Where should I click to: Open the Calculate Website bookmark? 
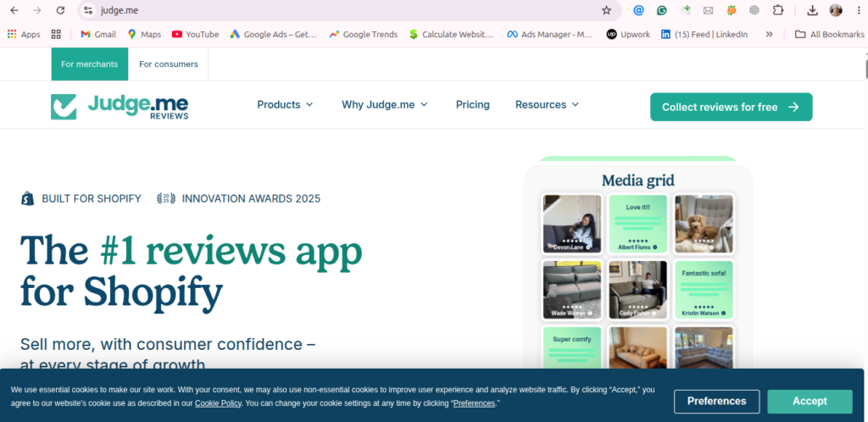(451, 34)
